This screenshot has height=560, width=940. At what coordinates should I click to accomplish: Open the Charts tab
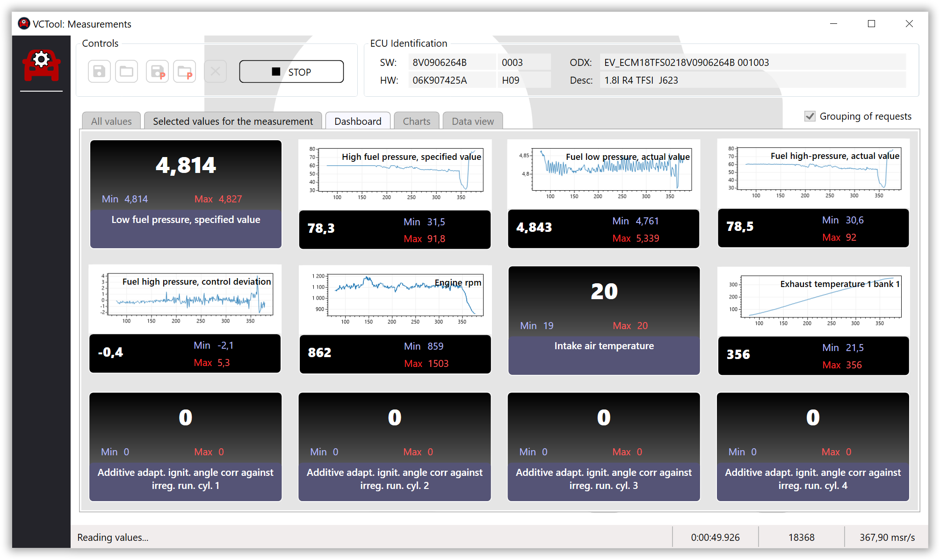tap(416, 121)
